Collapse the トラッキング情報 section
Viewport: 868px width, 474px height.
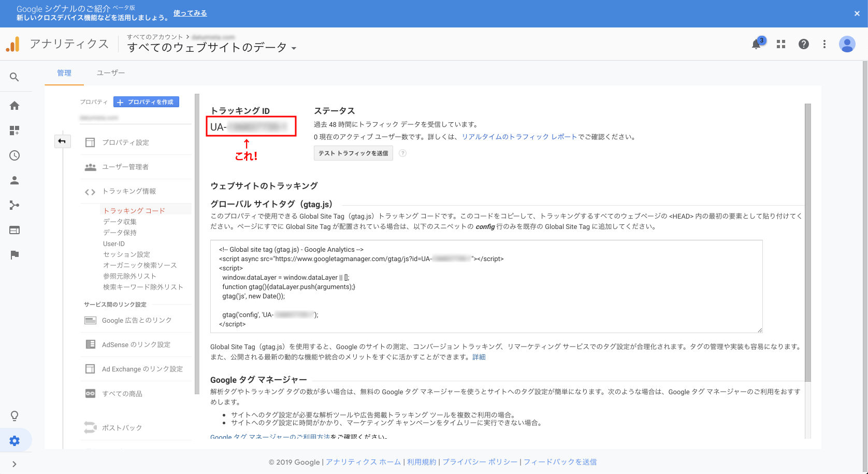pos(129,191)
